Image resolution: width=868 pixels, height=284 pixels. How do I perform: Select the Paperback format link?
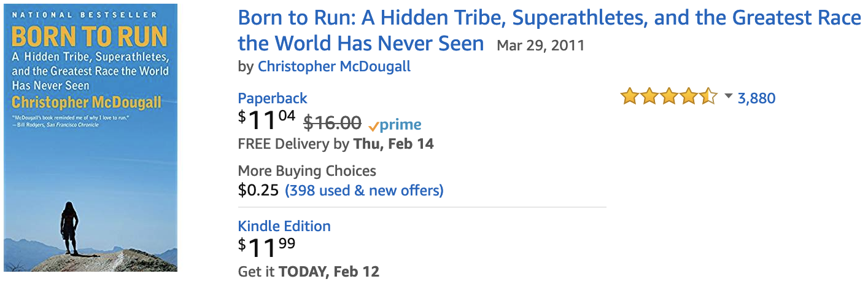point(273,98)
